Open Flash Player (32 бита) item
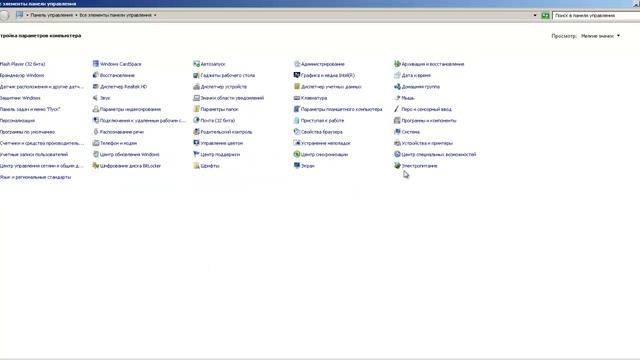This screenshot has height=360, width=640. tap(22, 64)
